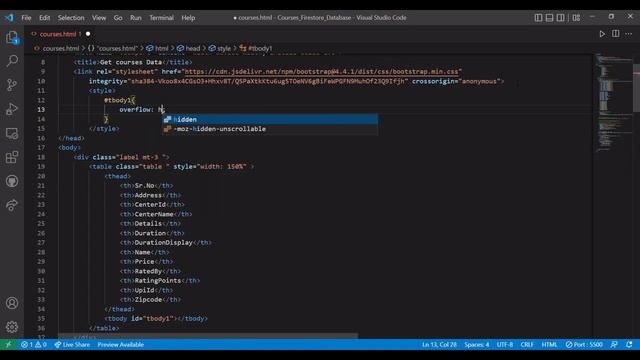The width and height of the screenshot is (640, 360).
Task: Change line ending via CRLF
Action: click(527, 344)
